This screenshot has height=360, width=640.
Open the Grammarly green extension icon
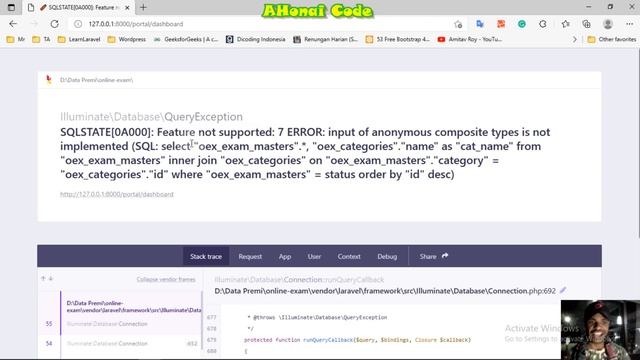point(522,24)
